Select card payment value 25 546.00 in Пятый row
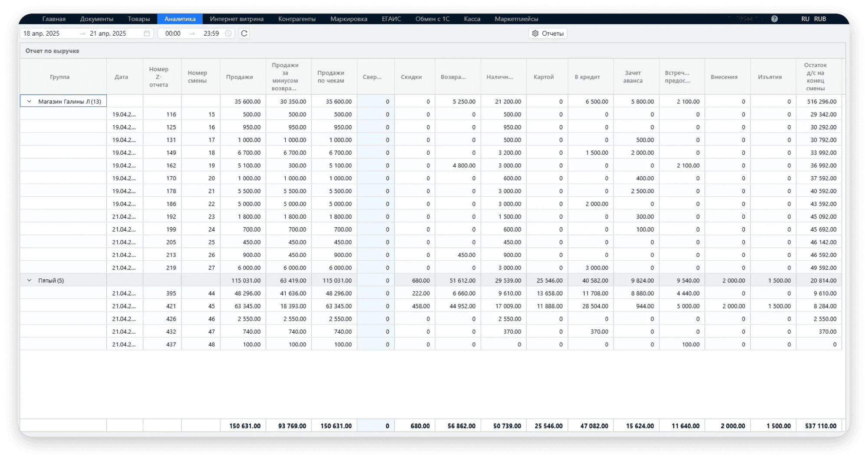 (x=547, y=281)
